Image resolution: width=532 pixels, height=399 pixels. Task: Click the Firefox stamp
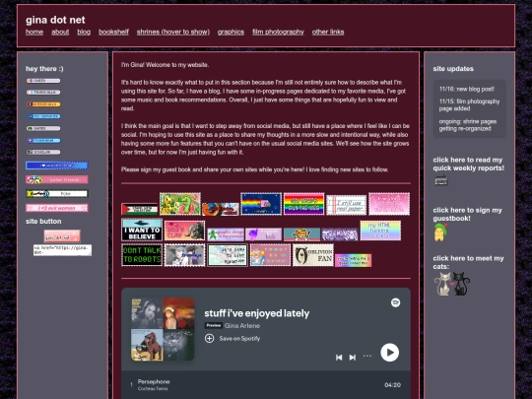221,209
